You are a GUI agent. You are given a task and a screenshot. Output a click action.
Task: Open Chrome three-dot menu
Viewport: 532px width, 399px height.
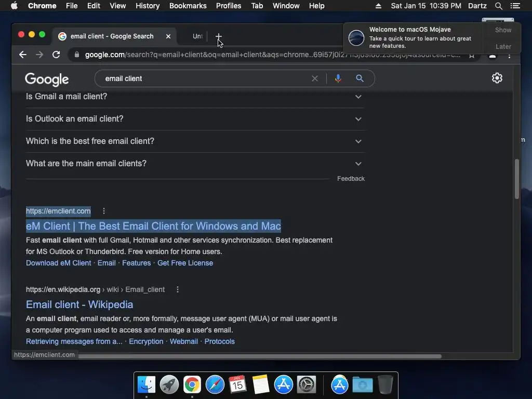[509, 55]
